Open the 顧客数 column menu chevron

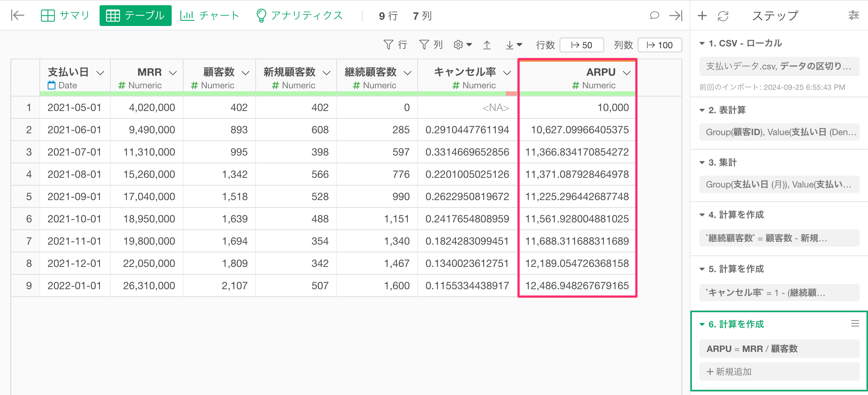(246, 73)
